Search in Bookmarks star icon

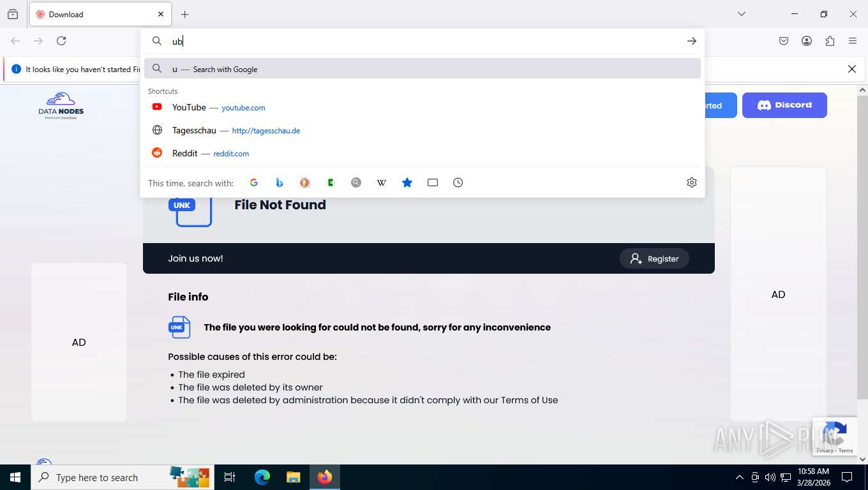pos(407,182)
